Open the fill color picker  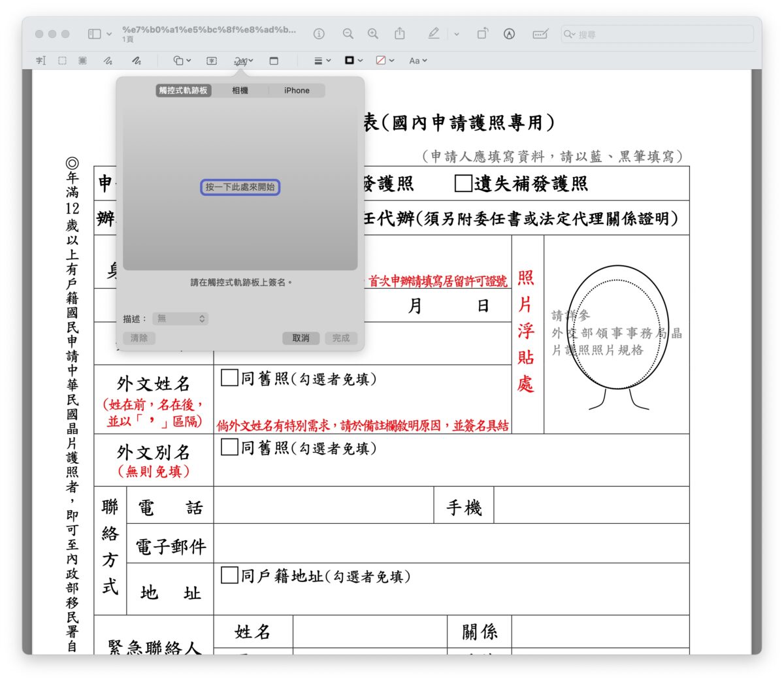point(385,61)
